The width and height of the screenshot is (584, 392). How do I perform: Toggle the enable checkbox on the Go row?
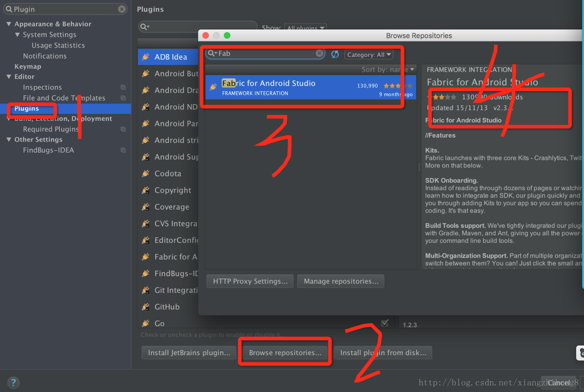coord(385,323)
